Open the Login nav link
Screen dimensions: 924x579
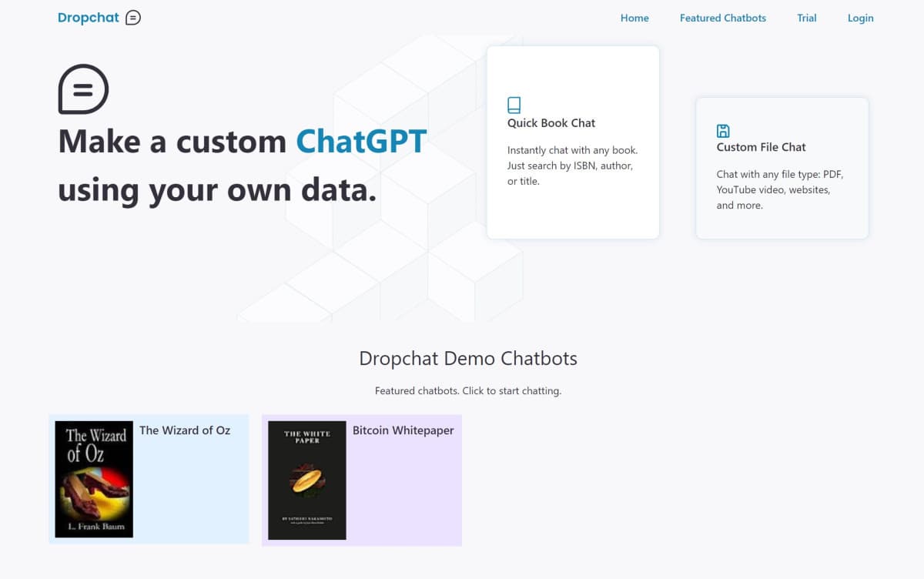pos(860,18)
